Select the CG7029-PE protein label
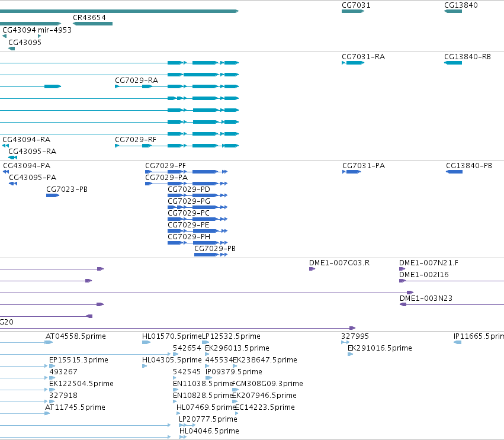 [x=188, y=224]
